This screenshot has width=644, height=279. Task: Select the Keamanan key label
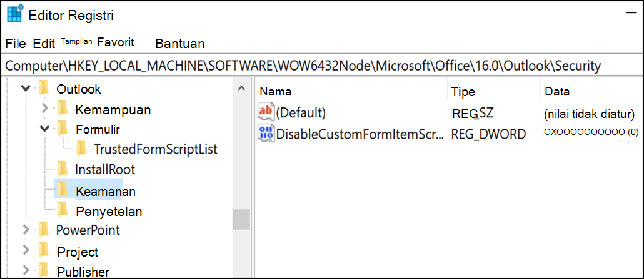pos(106,191)
